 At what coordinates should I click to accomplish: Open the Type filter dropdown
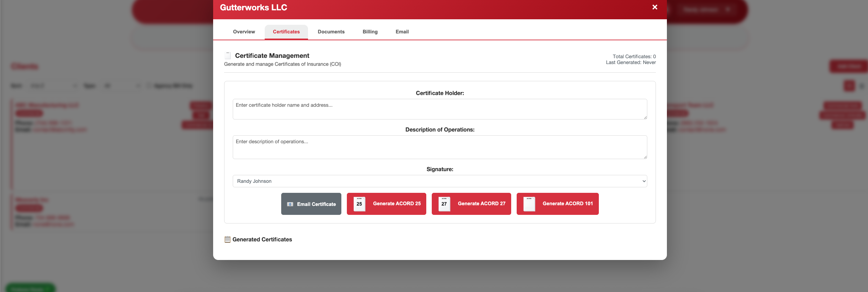122,86
